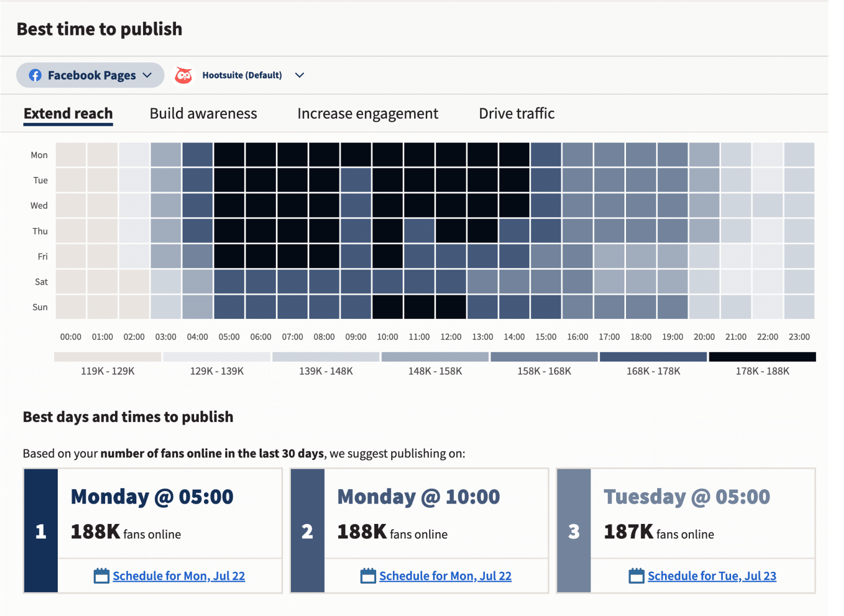Click the calendar icon in the second suggestion card
The image size is (844, 616).
tap(368, 576)
